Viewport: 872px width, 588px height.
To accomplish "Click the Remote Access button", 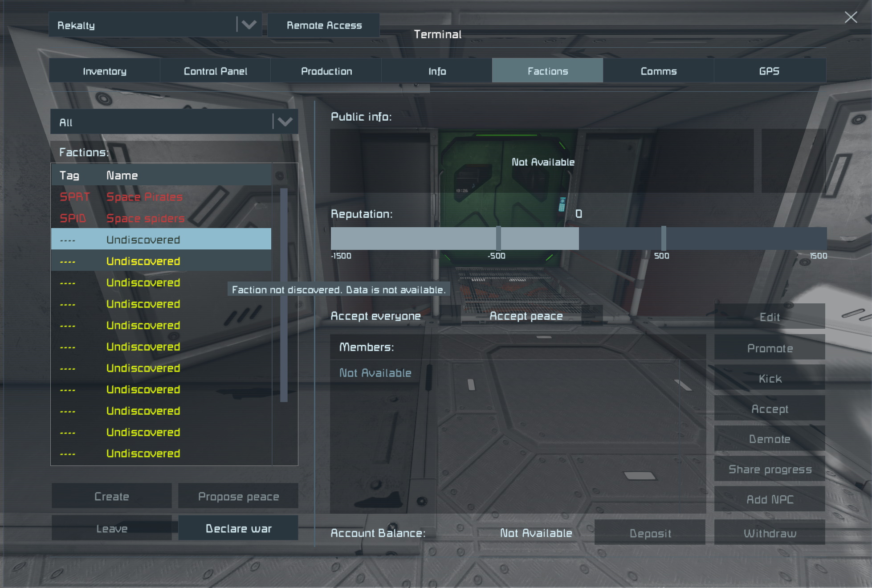I will point(324,25).
